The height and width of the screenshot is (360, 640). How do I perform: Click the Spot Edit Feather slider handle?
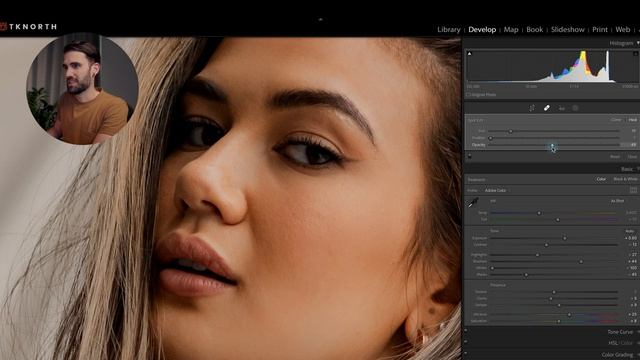(x=491, y=138)
